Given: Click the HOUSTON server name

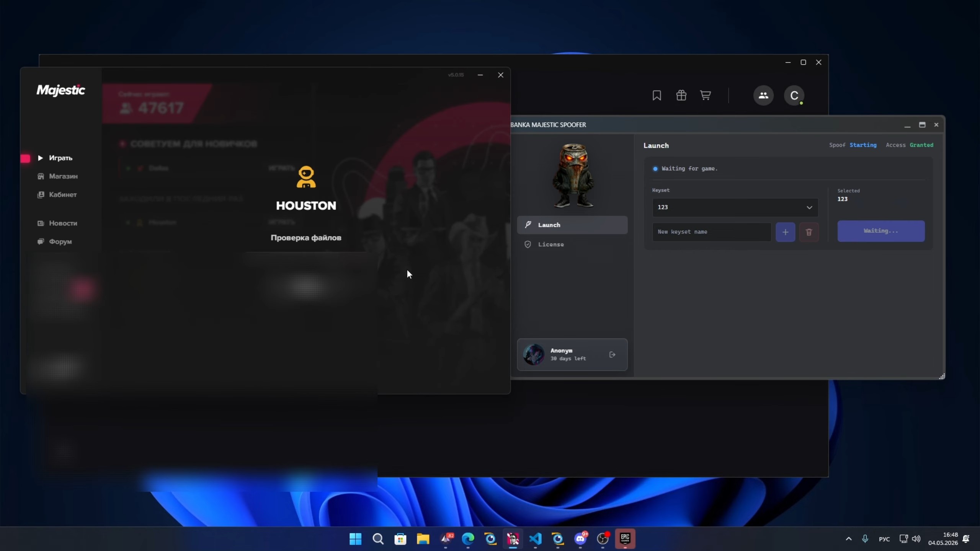Looking at the screenshot, I should pos(306,206).
